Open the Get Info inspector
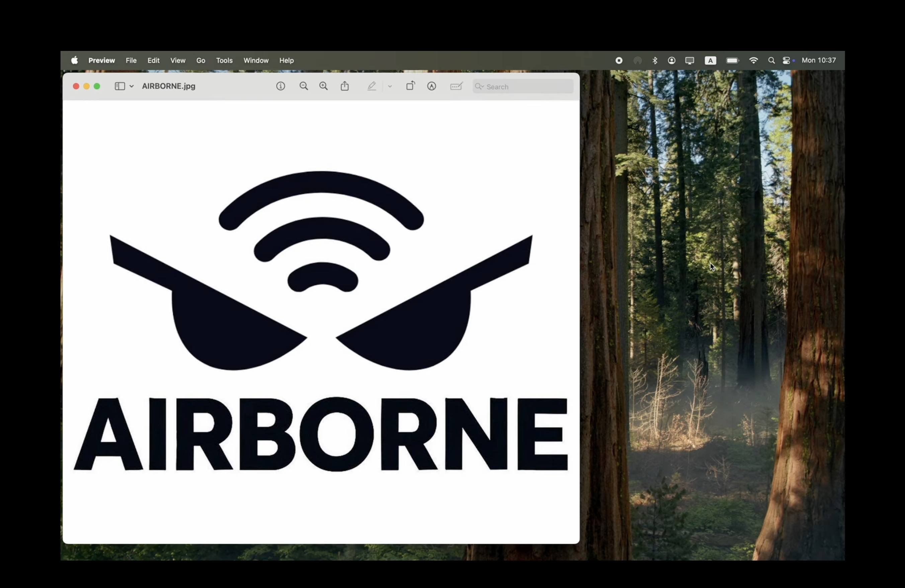The image size is (905, 588). point(280,86)
